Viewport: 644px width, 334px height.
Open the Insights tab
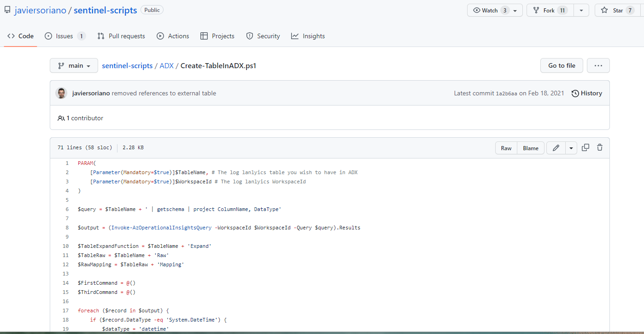[308, 36]
